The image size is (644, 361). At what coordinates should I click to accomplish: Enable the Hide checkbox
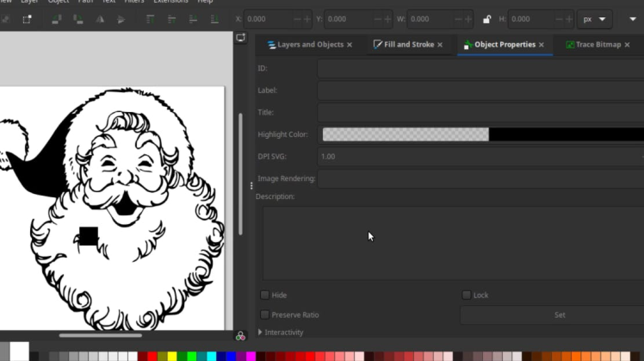point(265,295)
